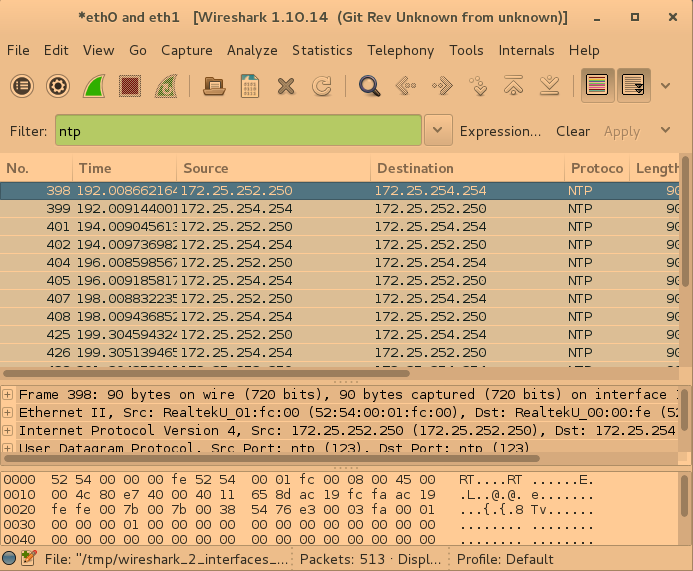Stop the running capture with the red square icon
693x571 pixels.
(129, 86)
